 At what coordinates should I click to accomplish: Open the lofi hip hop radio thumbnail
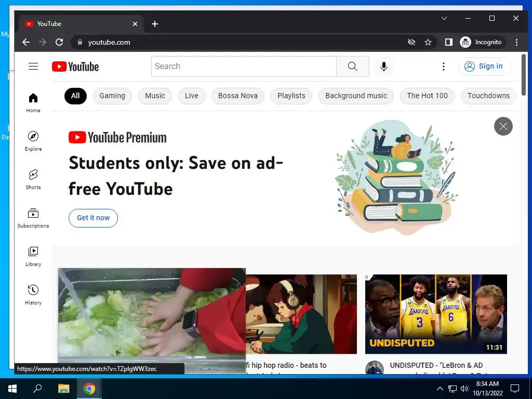301,314
